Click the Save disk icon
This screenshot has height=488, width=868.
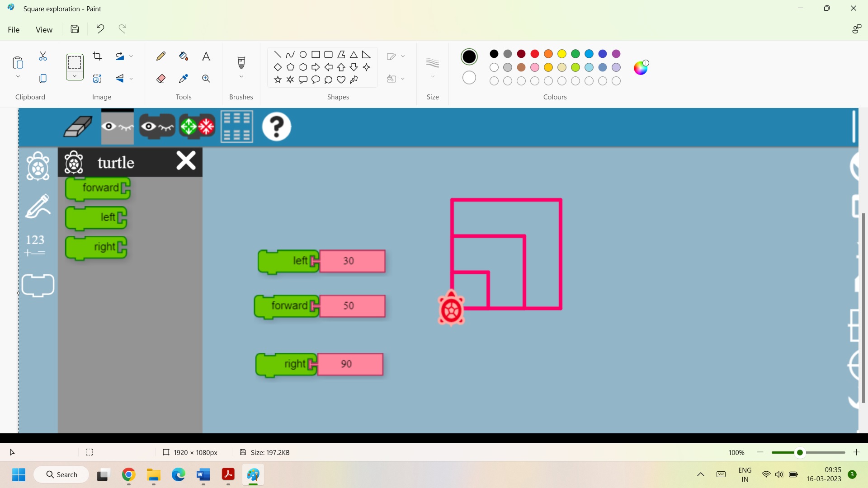pyautogui.click(x=75, y=29)
